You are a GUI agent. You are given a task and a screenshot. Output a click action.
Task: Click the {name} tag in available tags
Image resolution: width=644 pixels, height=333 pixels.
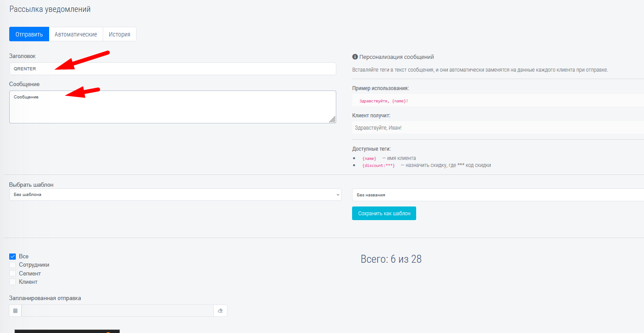coord(369,159)
